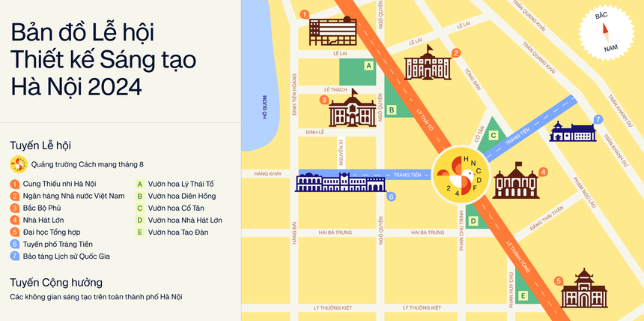This screenshot has height=321, width=644.
Task: Select the blue museum building near marker 7
Action: click(x=573, y=132)
